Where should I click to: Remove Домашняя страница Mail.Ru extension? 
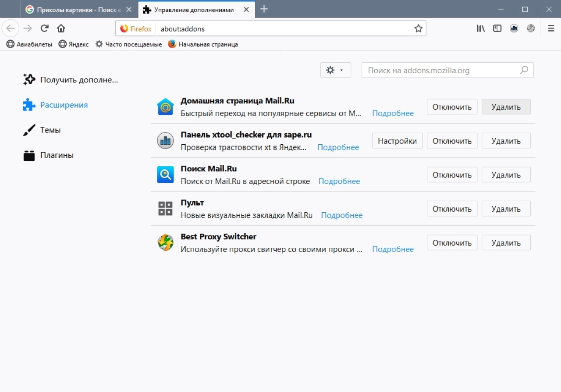506,107
